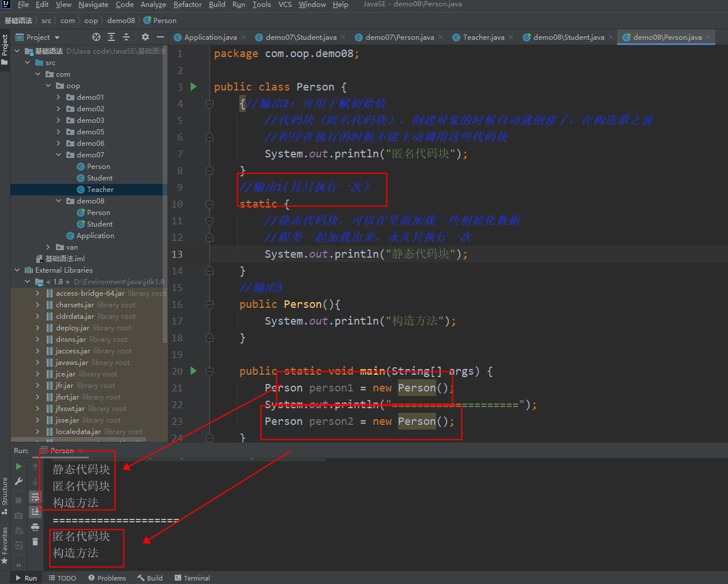Image resolution: width=728 pixels, height=584 pixels.
Task: Open Project panel settings gear
Action: tap(145, 37)
